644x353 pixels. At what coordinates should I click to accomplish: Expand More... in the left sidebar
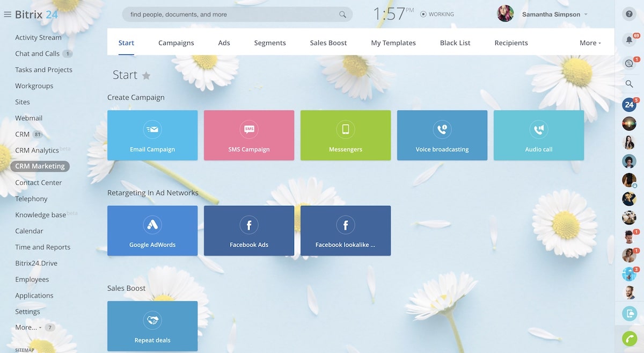pos(28,327)
